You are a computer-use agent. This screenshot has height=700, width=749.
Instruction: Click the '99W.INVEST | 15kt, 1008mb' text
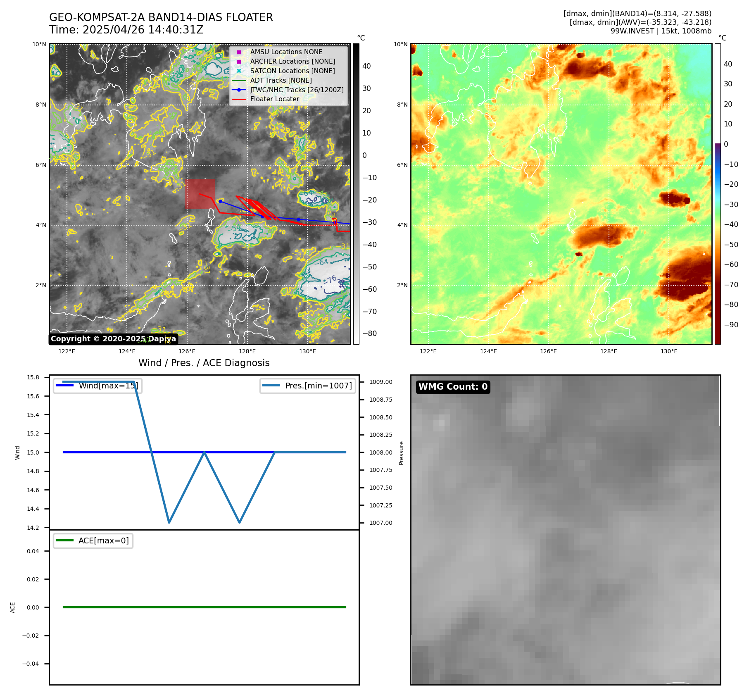point(661,31)
